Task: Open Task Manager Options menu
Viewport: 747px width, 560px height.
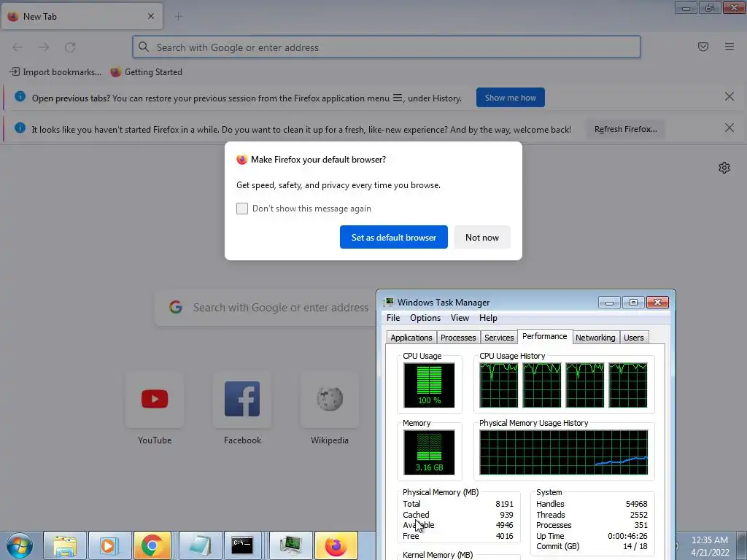Action: 425,318
